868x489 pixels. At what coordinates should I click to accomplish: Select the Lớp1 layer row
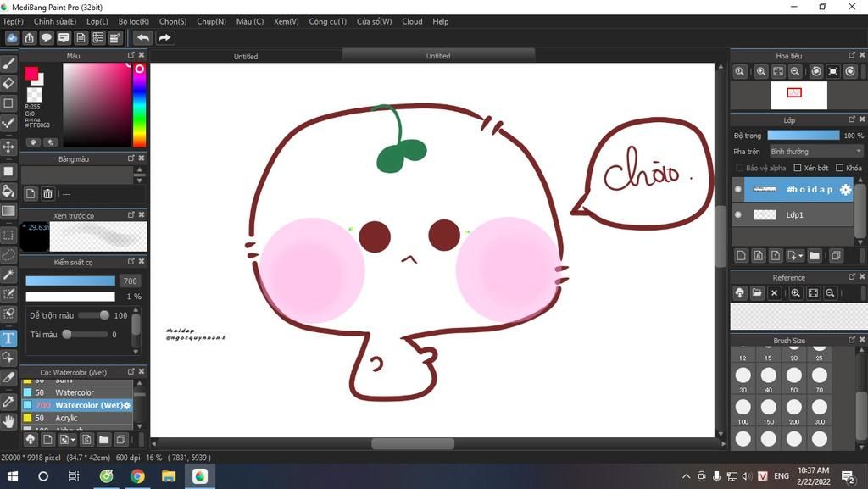pos(793,214)
